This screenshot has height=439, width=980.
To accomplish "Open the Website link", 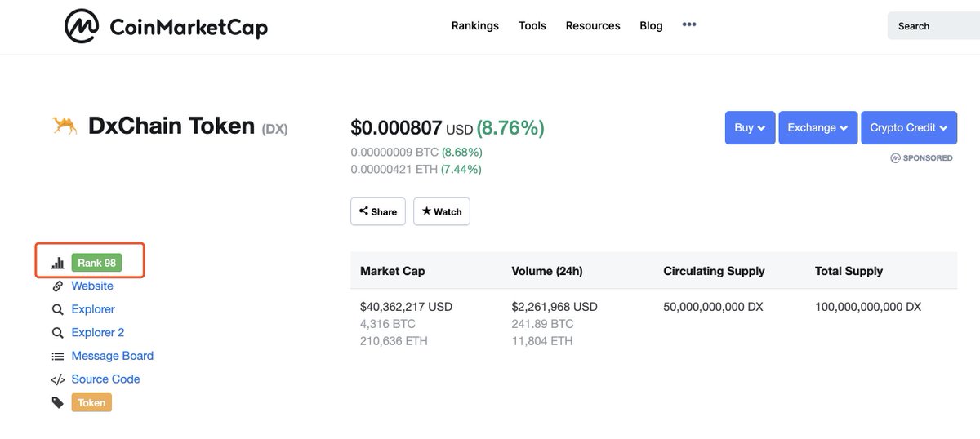I will (x=92, y=286).
